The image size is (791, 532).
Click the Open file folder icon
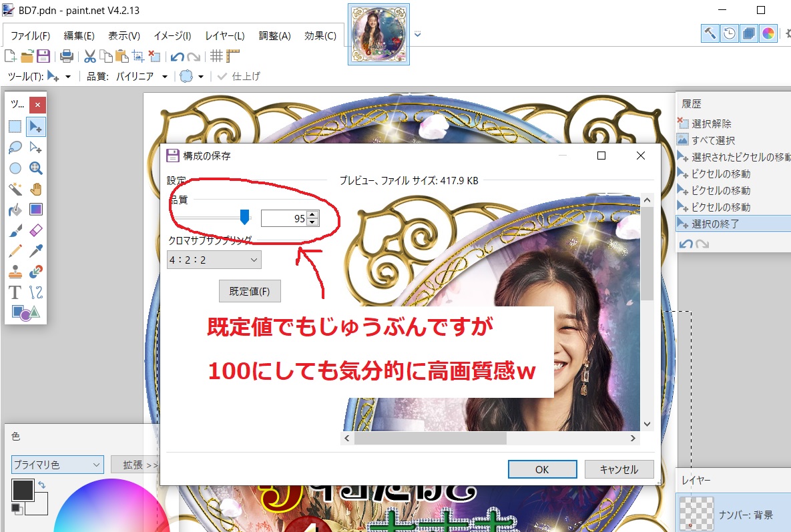[27, 56]
